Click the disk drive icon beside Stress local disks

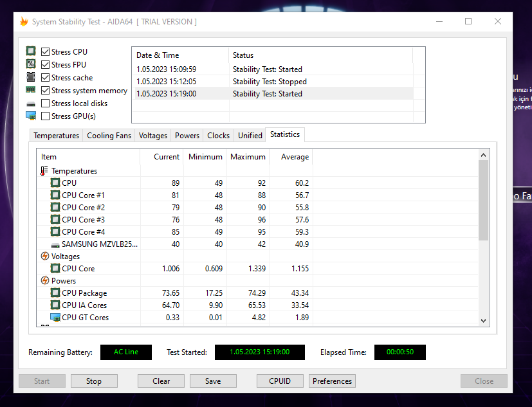pyautogui.click(x=31, y=104)
